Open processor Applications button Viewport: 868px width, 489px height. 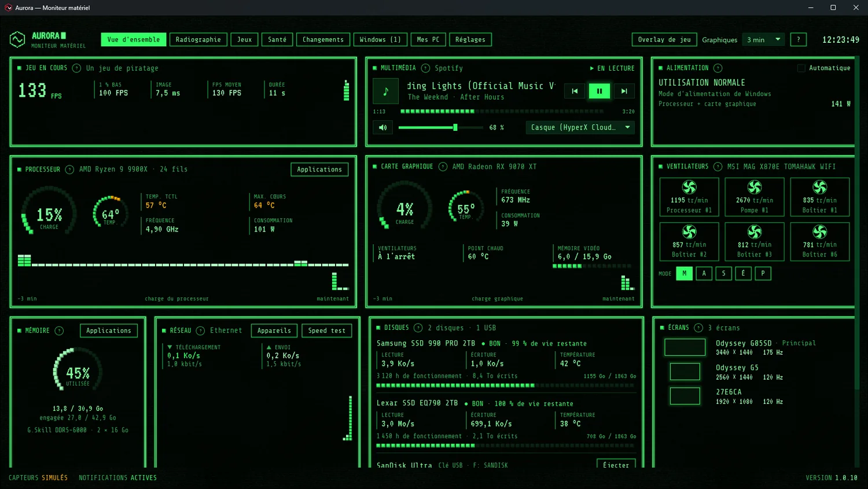[x=319, y=170]
